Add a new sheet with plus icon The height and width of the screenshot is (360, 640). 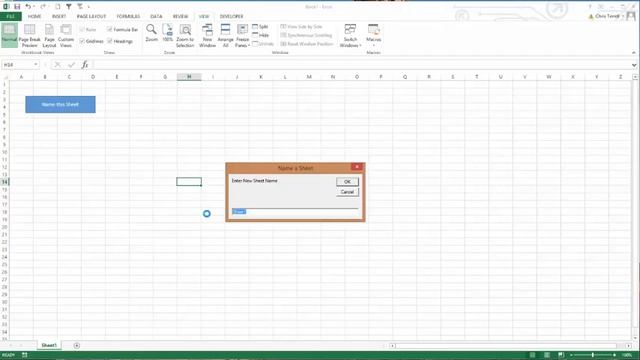click(x=77, y=345)
